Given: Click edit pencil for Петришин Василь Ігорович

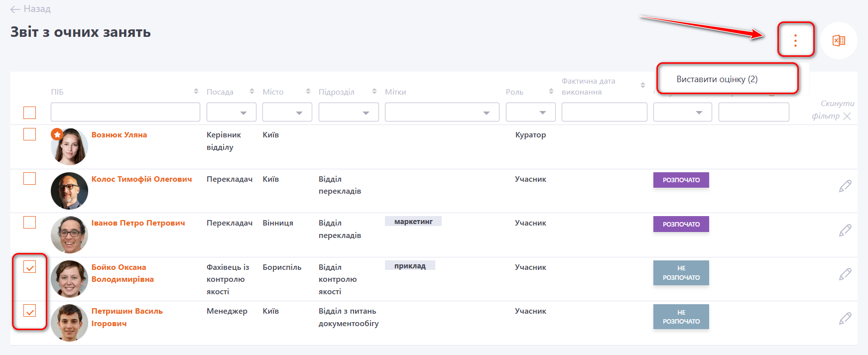Looking at the screenshot, I should click(845, 318).
